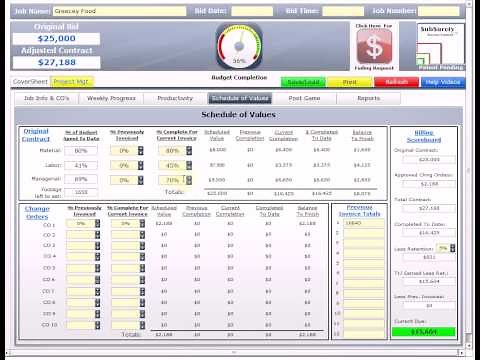Adjust Material % Previously Invoiced spinner

(141, 151)
